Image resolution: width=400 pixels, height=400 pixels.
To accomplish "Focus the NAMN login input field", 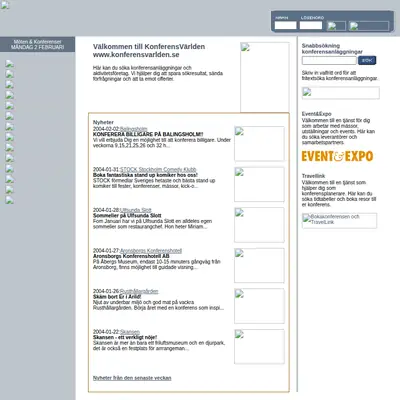I will coord(285,25).
